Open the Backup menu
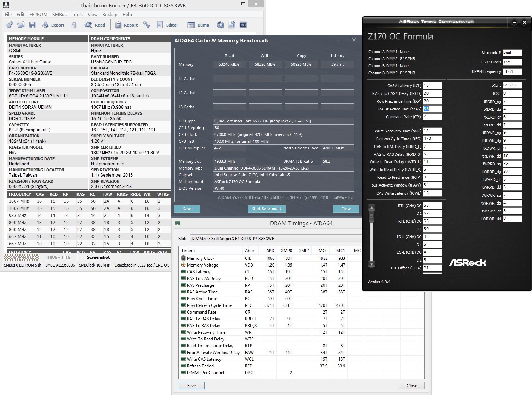The image size is (532, 395). 110,15
